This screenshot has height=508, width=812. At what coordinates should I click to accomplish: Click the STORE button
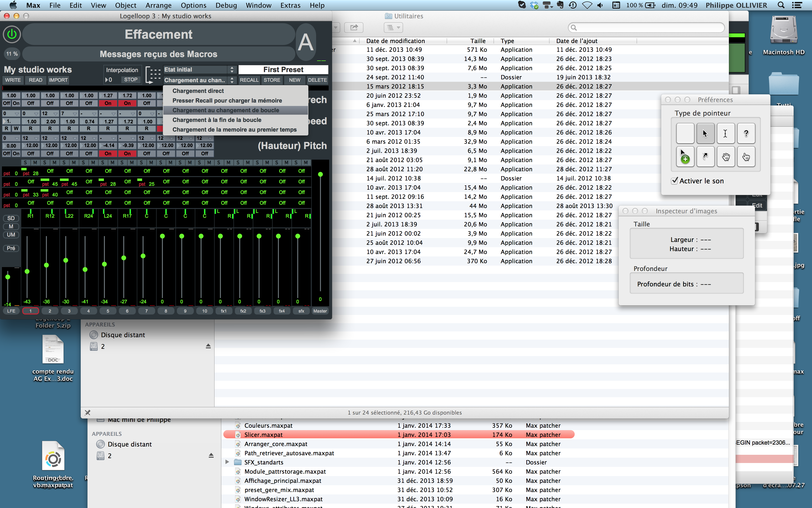point(272,80)
